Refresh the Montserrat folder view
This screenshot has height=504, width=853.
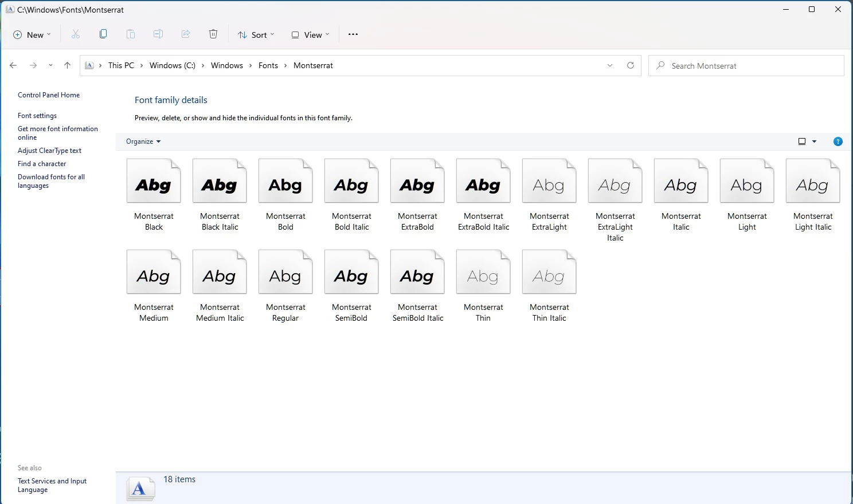coord(631,65)
